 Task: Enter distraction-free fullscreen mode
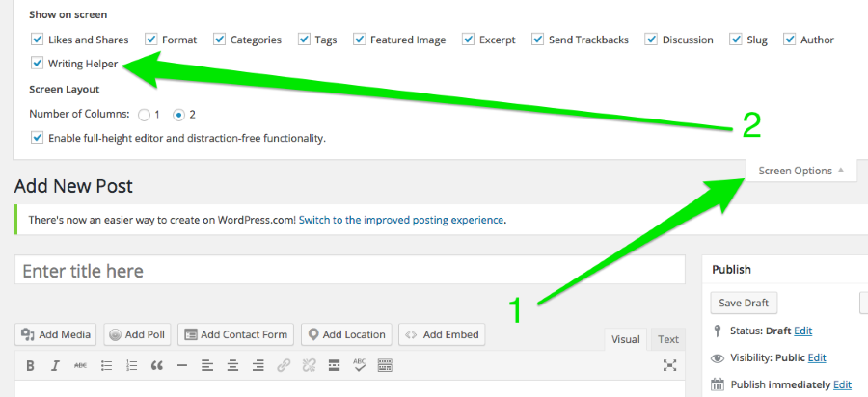[x=670, y=366]
